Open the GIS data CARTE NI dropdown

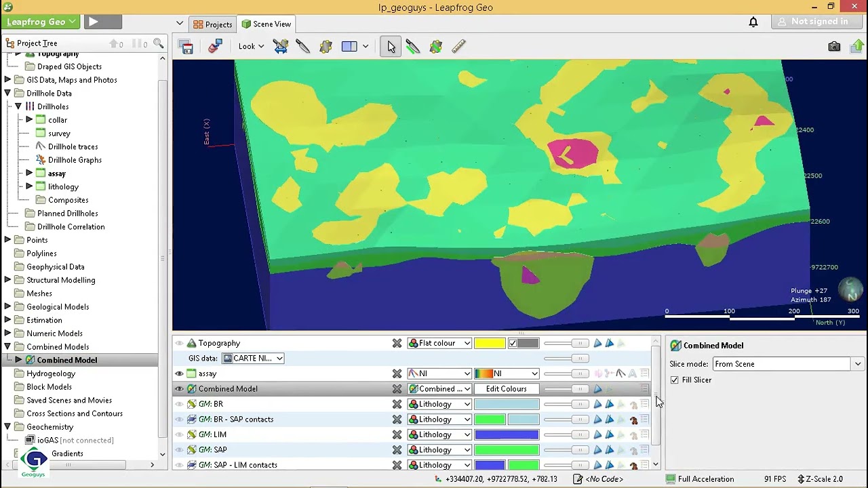click(253, 359)
